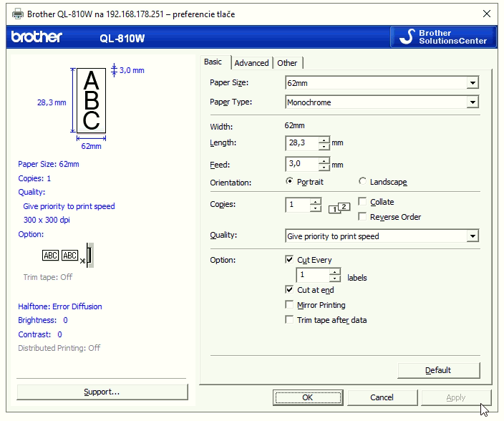Open the Support... button
The height and width of the screenshot is (421, 504).
point(102,392)
